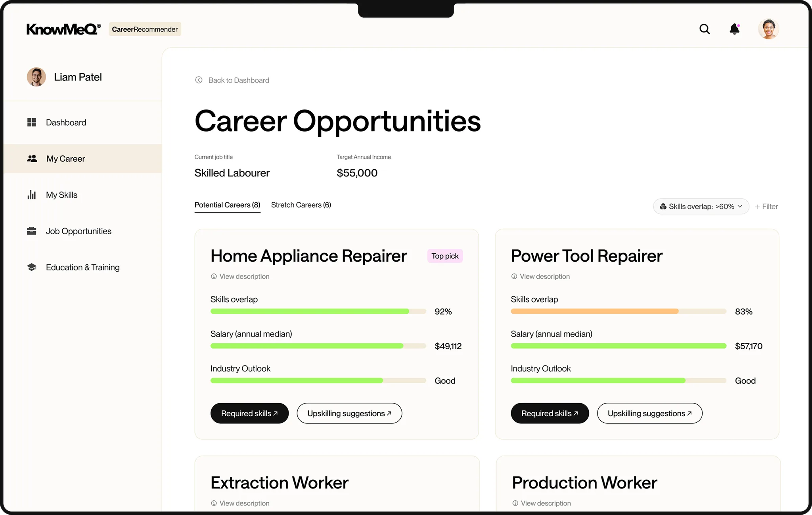Image resolution: width=812 pixels, height=515 pixels.
Task: Open Upskilling suggestions for Home Appliance Repairer
Action: pos(349,414)
